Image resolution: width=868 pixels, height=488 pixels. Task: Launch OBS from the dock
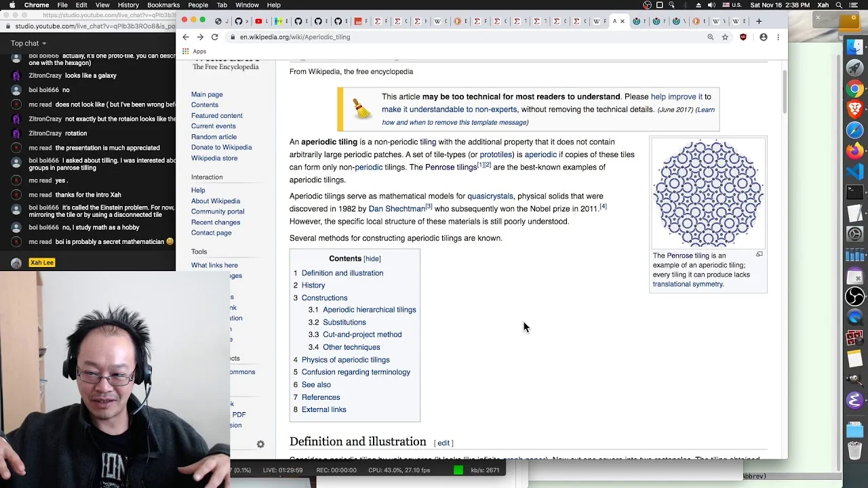pos(854,296)
